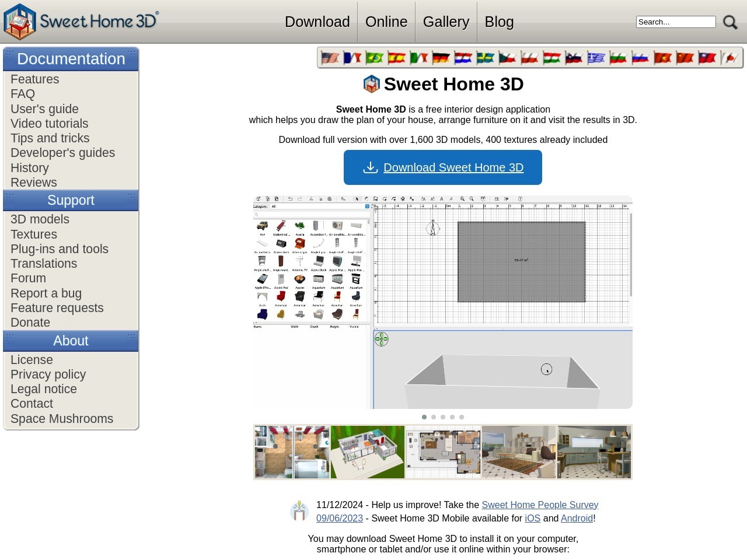Screen dimensions: 747x560
Task: Open the 09/06/2023 news link
Action: pos(340,519)
